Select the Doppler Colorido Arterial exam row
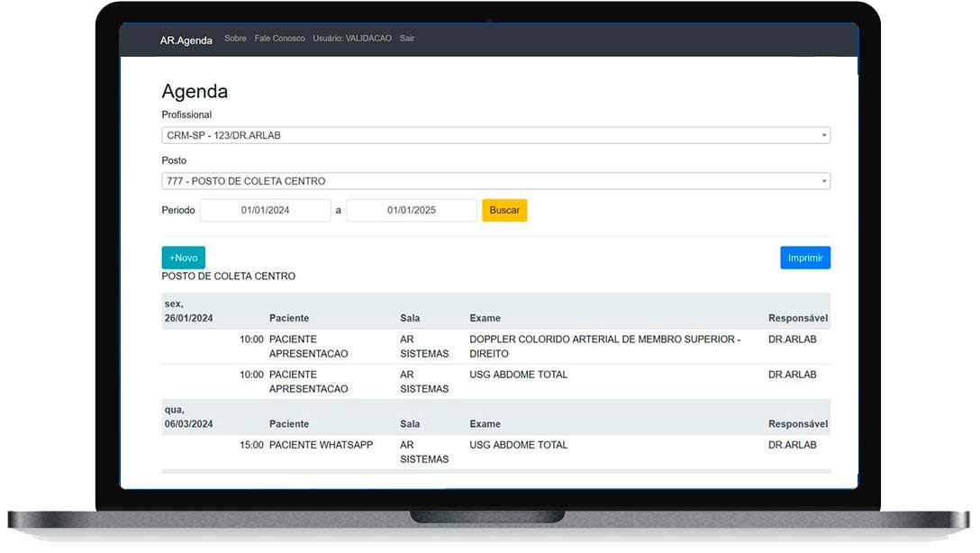Screen dimensions: 980x553 [x=603, y=347]
